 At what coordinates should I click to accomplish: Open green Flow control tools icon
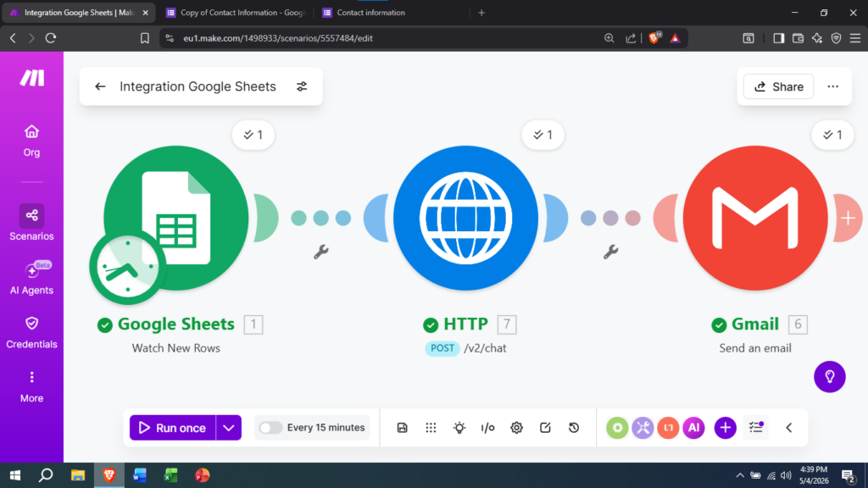(617, 428)
